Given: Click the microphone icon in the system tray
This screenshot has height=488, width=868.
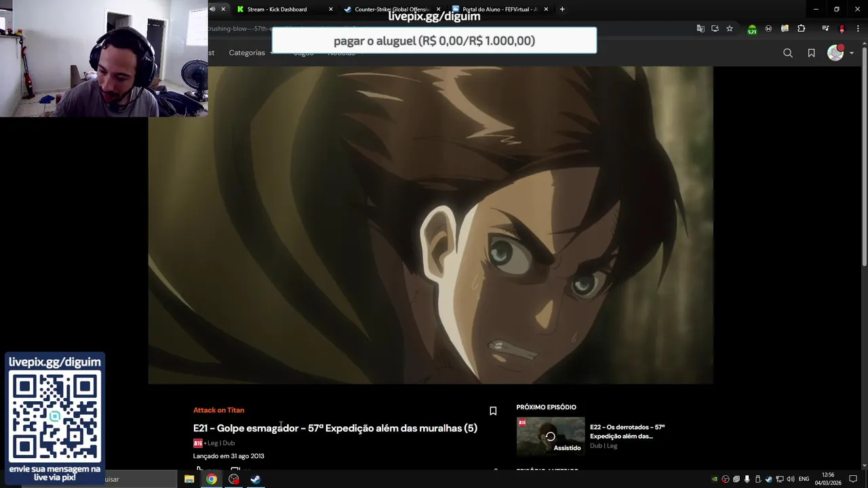Looking at the screenshot, I should click(747, 479).
